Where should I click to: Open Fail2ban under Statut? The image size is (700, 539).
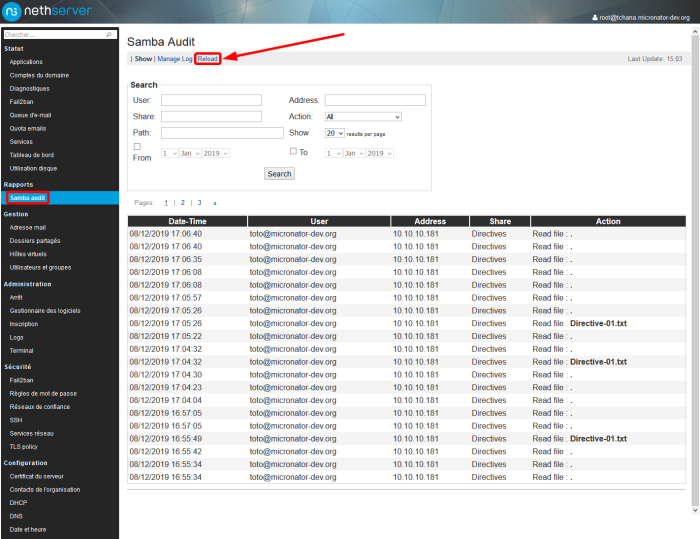click(21, 101)
